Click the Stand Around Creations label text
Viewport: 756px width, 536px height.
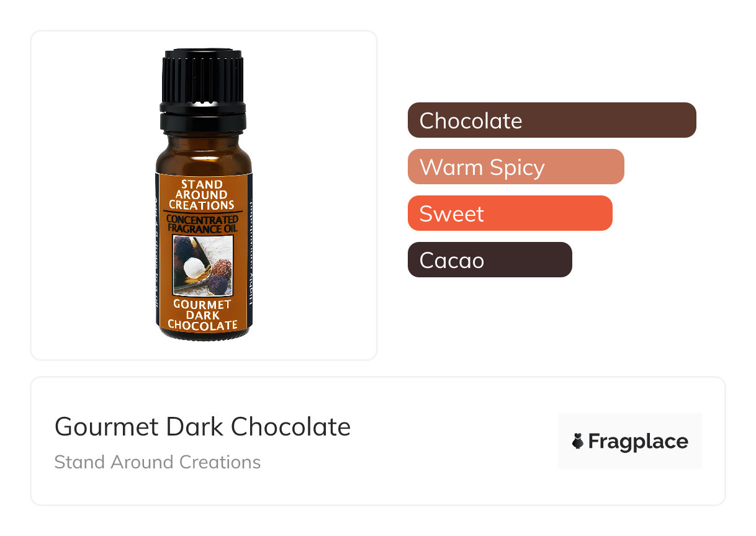coord(202,195)
